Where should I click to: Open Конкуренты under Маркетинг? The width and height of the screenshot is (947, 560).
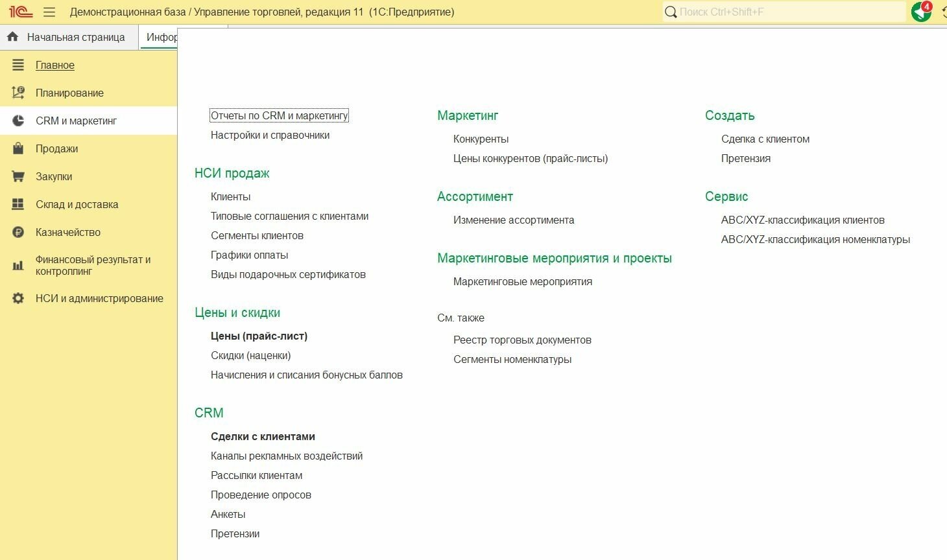click(481, 139)
